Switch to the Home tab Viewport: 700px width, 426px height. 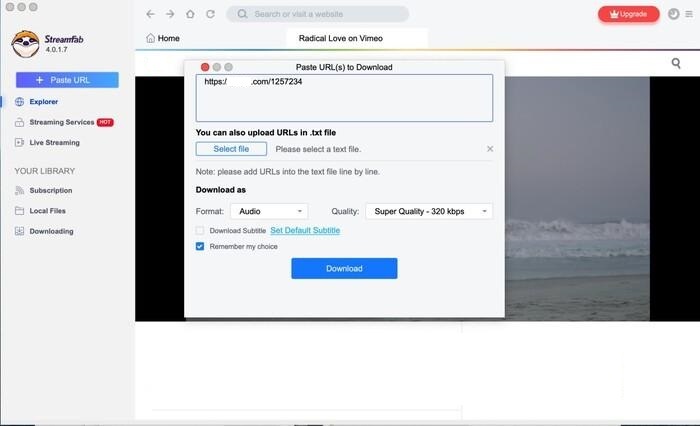(163, 38)
